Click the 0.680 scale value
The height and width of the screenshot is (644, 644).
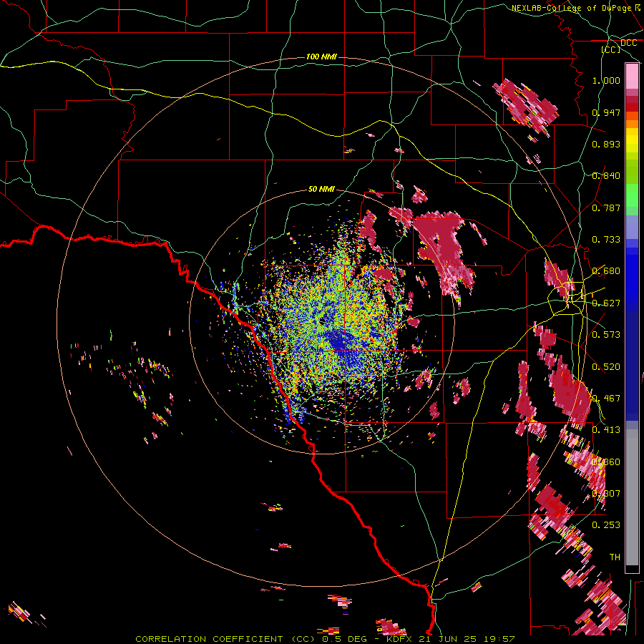pos(606,271)
